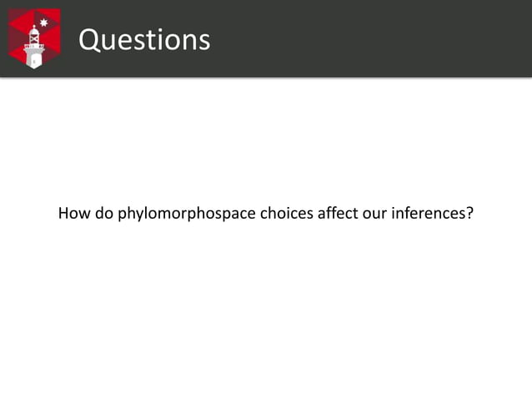Click the red upper-left corner of the shield
Screen dimensions: 532x399
15,15
